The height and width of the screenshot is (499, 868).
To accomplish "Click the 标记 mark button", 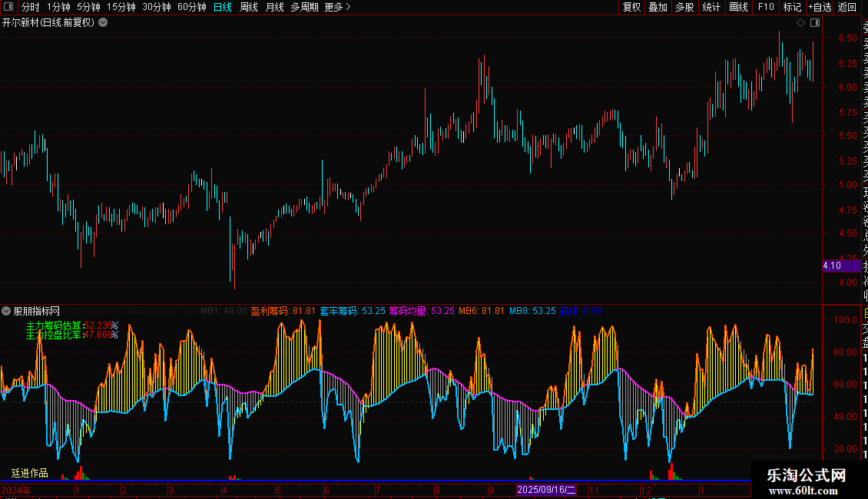I will pyautogui.click(x=792, y=7).
